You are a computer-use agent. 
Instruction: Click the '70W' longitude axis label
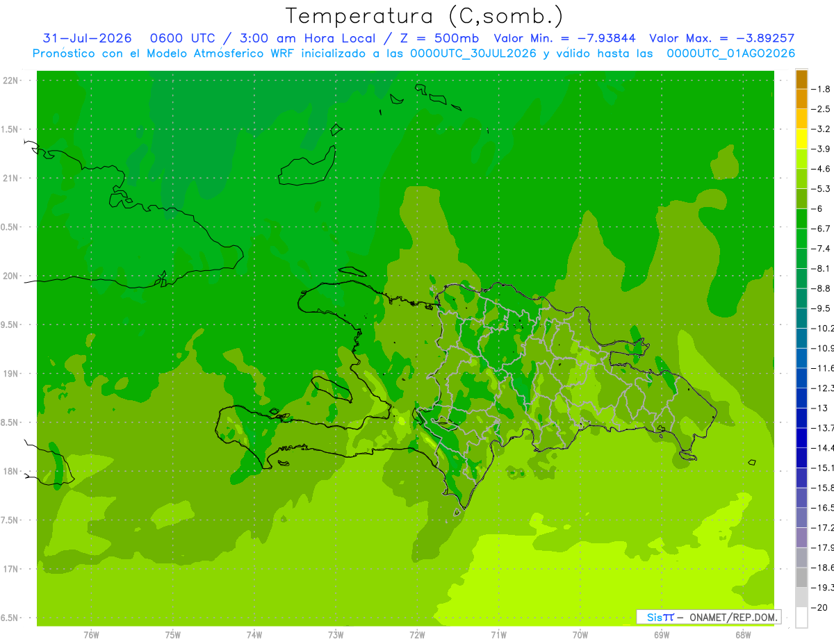click(580, 635)
